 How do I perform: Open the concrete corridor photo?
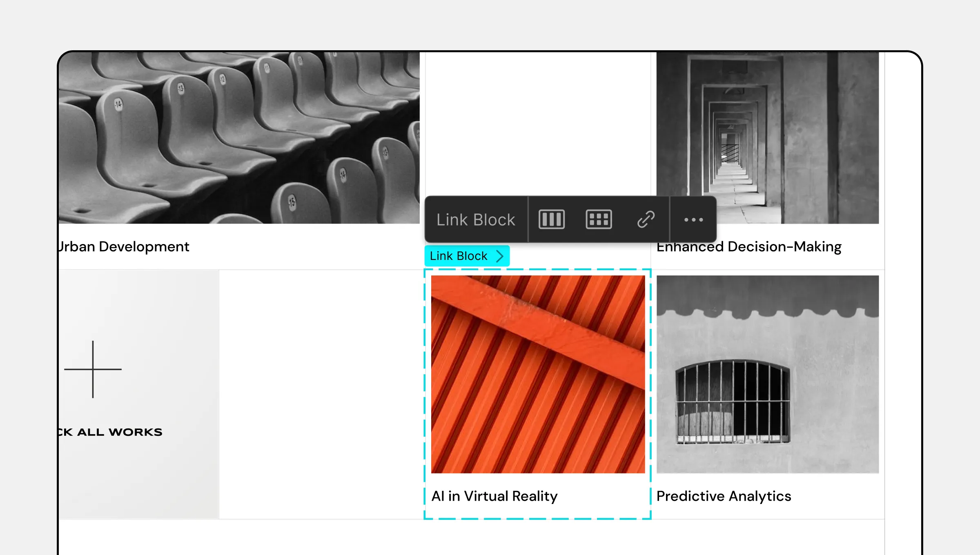click(768, 138)
